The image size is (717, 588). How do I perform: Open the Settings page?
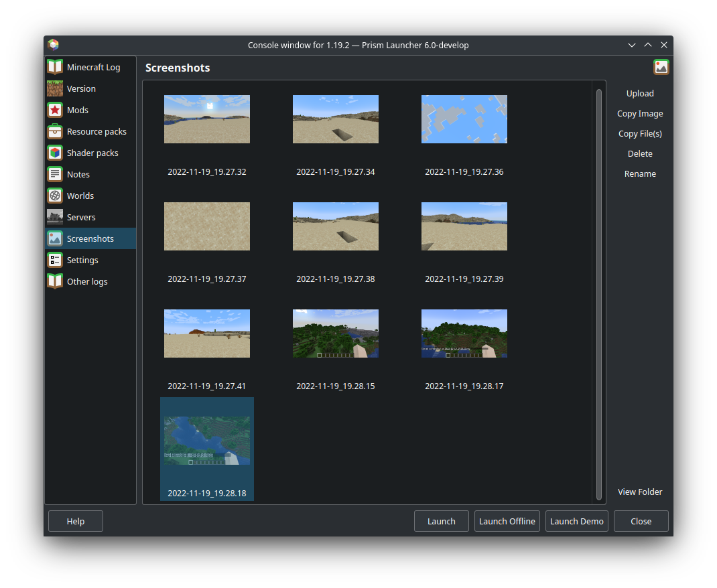(x=90, y=260)
